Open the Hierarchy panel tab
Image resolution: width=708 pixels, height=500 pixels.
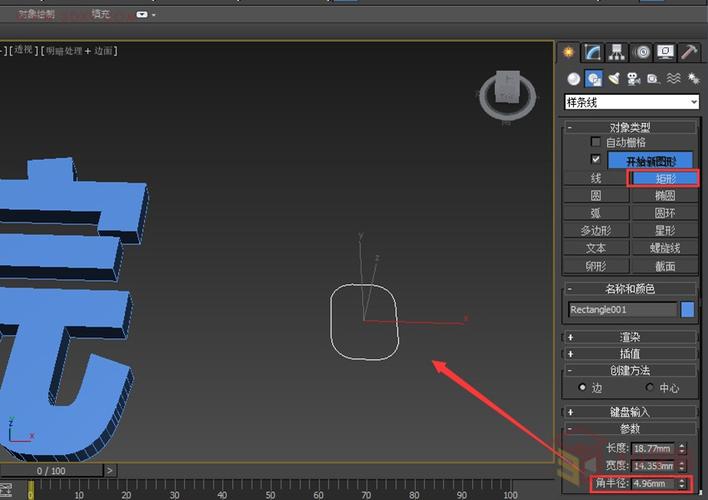[616, 52]
